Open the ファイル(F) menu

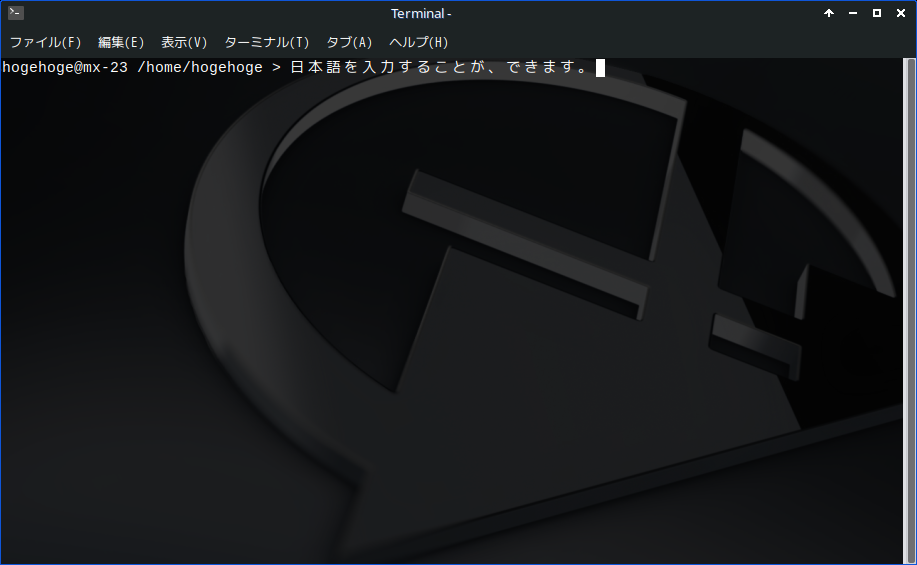point(46,42)
